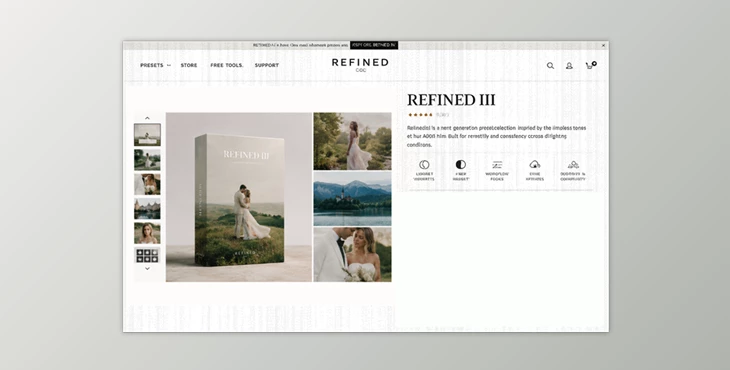Image resolution: width=730 pixels, height=370 pixels.
Task: Click the five-star rating row
Action: point(420,115)
